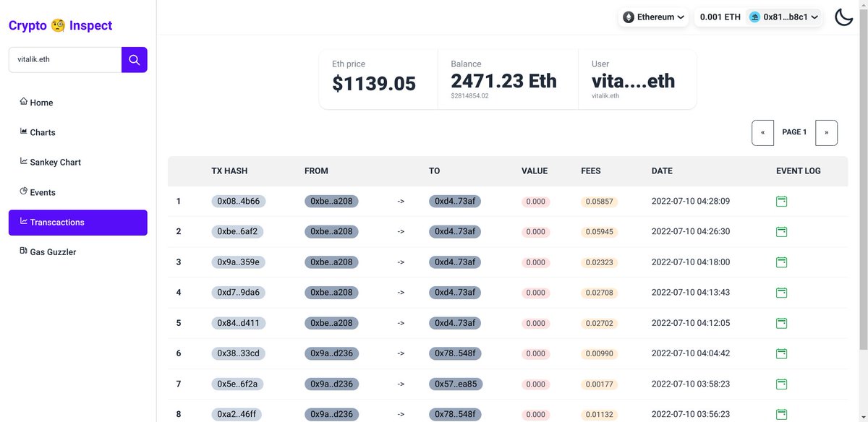This screenshot has height=422, width=868.
Task: Click the search magnifier button
Action: coord(134,60)
